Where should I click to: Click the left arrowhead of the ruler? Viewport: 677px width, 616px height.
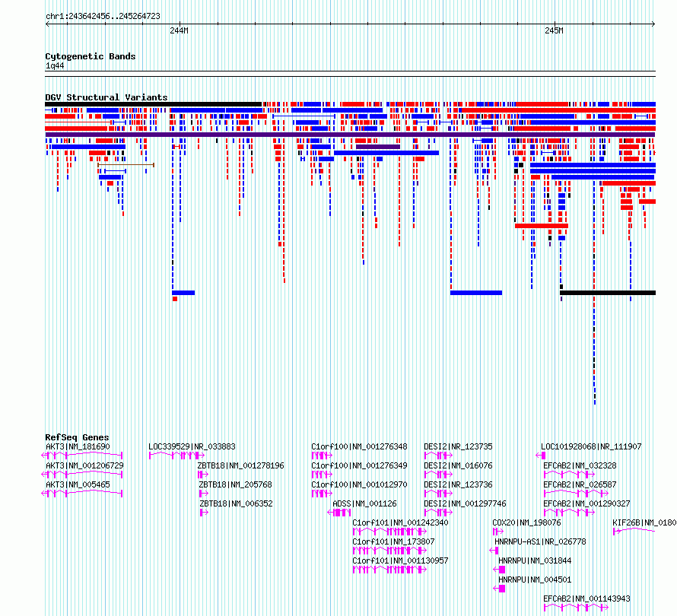coord(47,24)
